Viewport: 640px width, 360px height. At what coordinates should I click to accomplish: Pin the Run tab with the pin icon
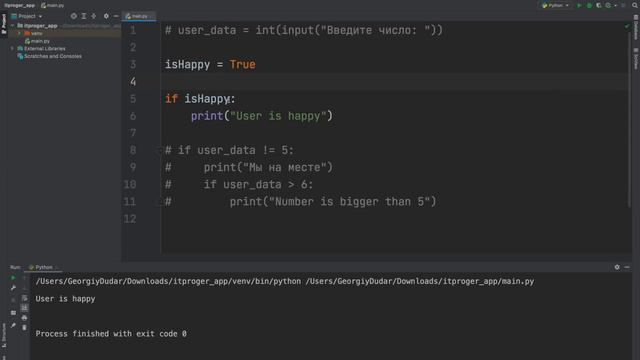pyautogui.click(x=13, y=325)
